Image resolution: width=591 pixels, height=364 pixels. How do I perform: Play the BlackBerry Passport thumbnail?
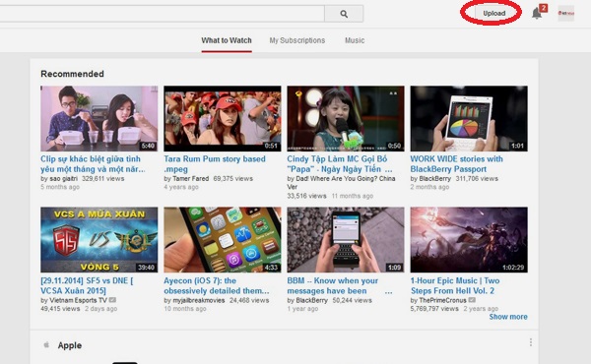click(x=469, y=119)
